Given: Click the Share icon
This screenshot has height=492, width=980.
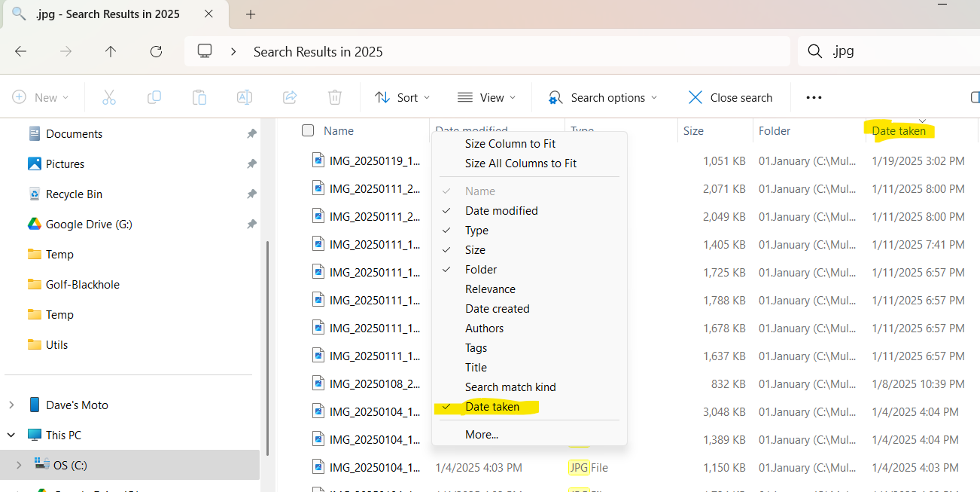Looking at the screenshot, I should pos(289,97).
